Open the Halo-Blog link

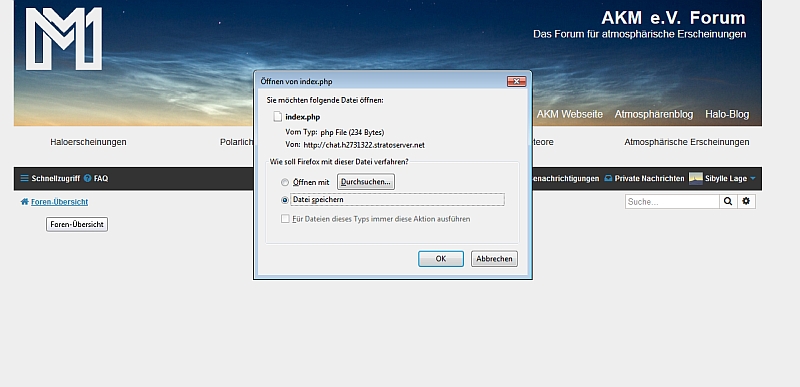pos(727,114)
